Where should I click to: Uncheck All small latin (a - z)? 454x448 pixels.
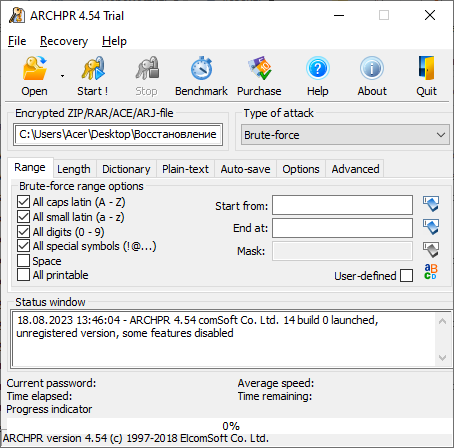point(23,217)
